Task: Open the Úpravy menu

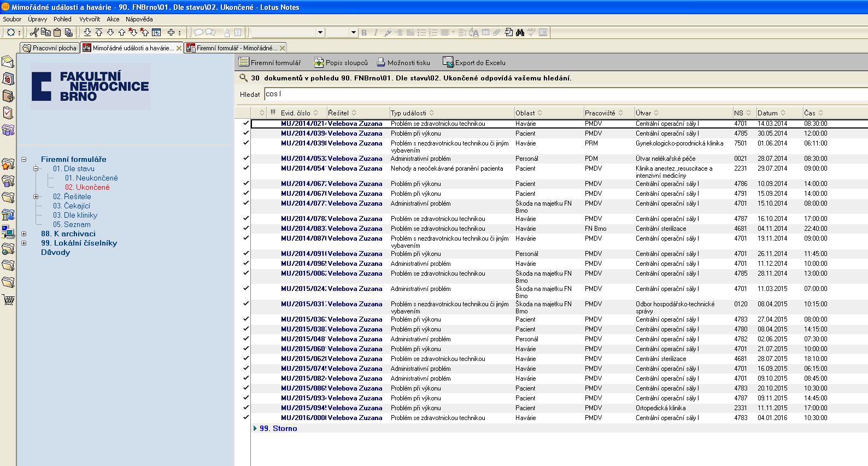Action: click(x=37, y=19)
